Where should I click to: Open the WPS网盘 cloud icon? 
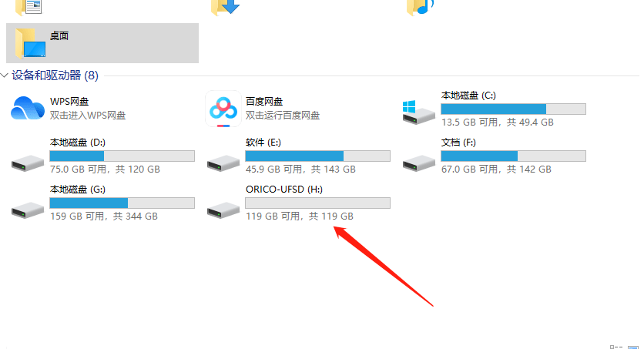(x=28, y=109)
